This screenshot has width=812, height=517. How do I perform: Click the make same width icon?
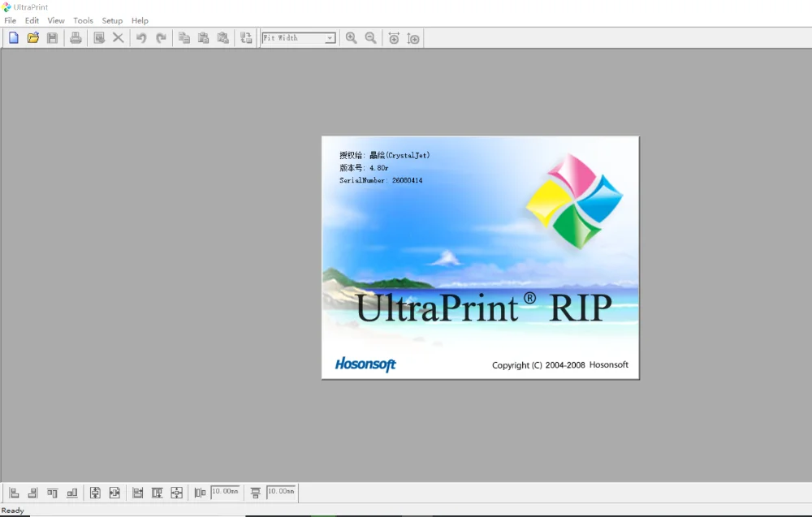(138, 493)
